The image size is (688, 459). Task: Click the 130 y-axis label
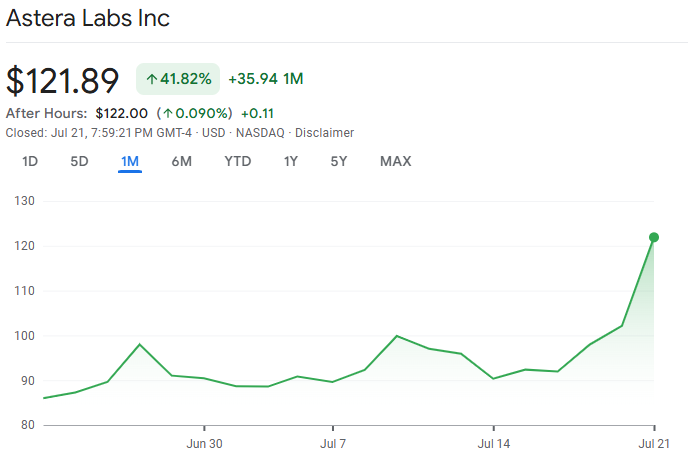[x=24, y=201]
